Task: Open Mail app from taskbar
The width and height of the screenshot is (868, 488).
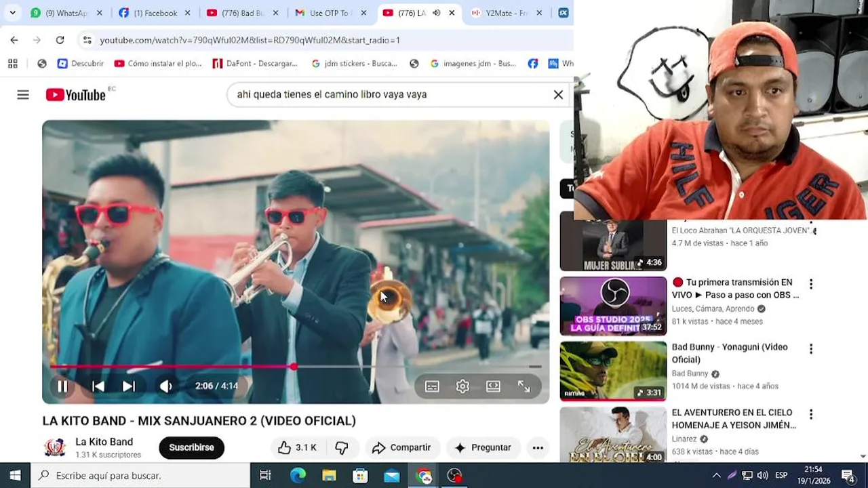Action: tap(391, 476)
